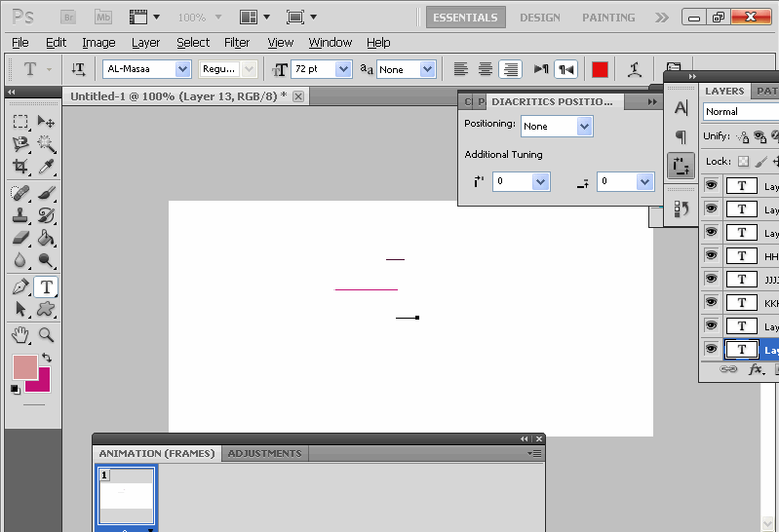Select the Hand tool
The image size is (779, 532).
pyautogui.click(x=20, y=335)
